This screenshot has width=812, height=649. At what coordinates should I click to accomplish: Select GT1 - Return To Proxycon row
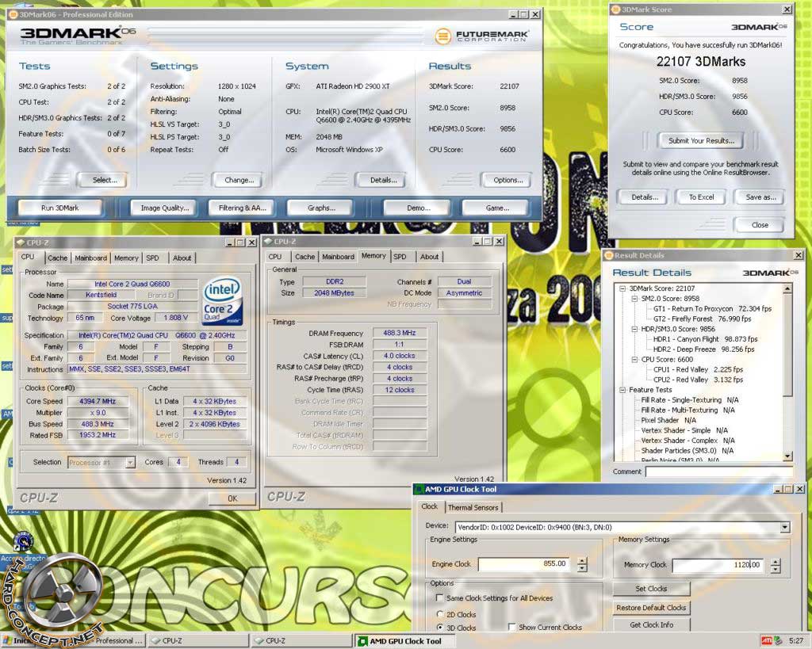712,308
